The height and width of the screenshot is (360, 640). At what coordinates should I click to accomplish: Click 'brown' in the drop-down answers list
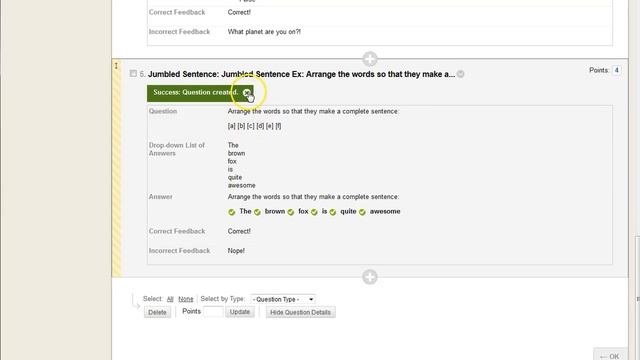(x=236, y=153)
